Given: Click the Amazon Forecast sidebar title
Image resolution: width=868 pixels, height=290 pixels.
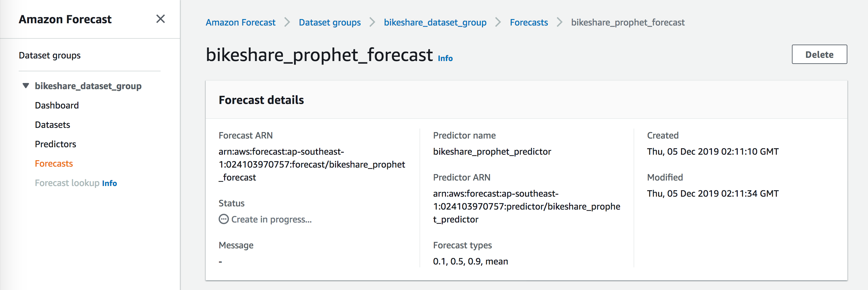Looking at the screenshot, I should point(65,19).
